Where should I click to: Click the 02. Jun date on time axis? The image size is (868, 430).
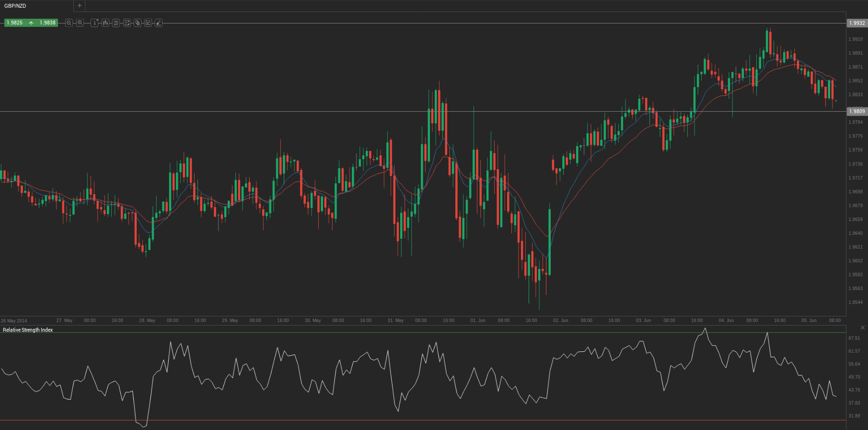pyautogui.click(x=560, y=320)
